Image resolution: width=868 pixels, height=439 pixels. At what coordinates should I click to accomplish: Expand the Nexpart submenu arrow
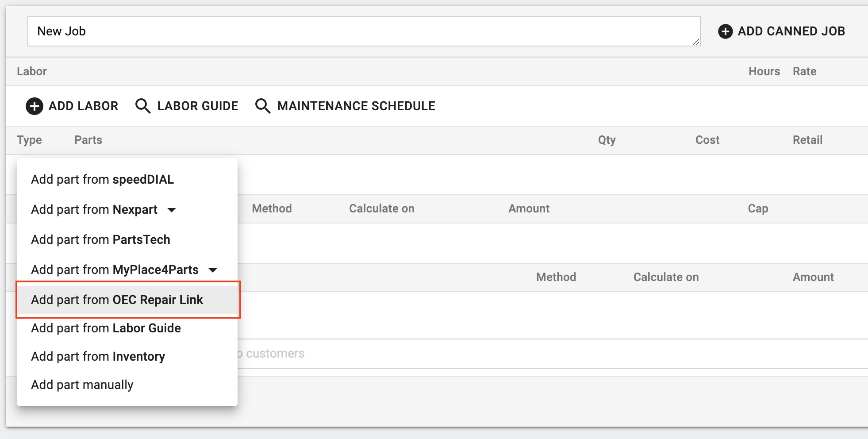click(x=172, y=210)
